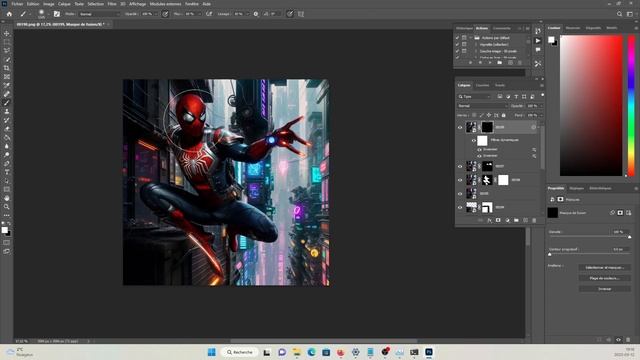
Task: Open the brush Mode dropdown in options bar
Action: pyautogui.click(x=99, y=14)
